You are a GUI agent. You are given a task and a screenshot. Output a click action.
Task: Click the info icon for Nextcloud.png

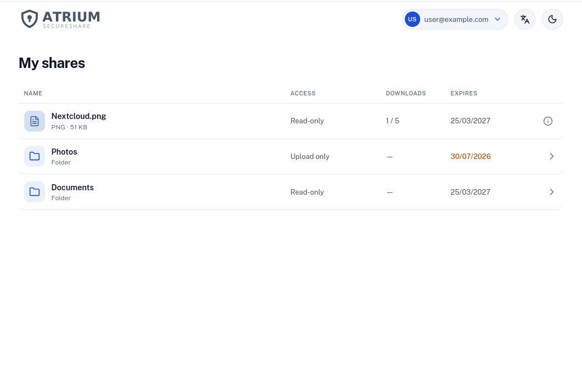point(548,121)
